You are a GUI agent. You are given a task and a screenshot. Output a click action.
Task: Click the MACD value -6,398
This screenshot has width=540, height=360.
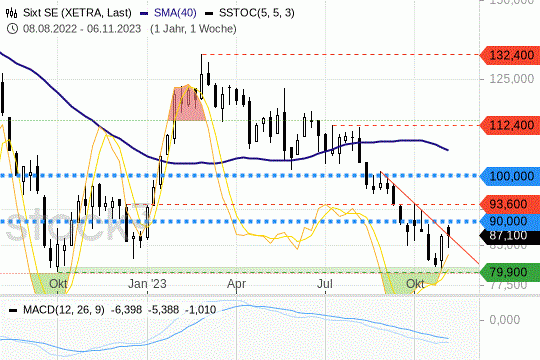(126, 310)
